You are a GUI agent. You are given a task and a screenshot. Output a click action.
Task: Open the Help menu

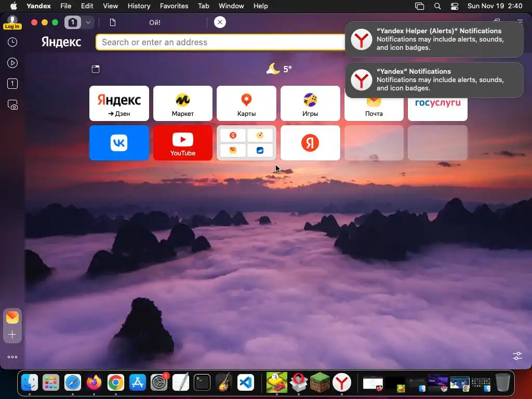(x=261, y=6)
